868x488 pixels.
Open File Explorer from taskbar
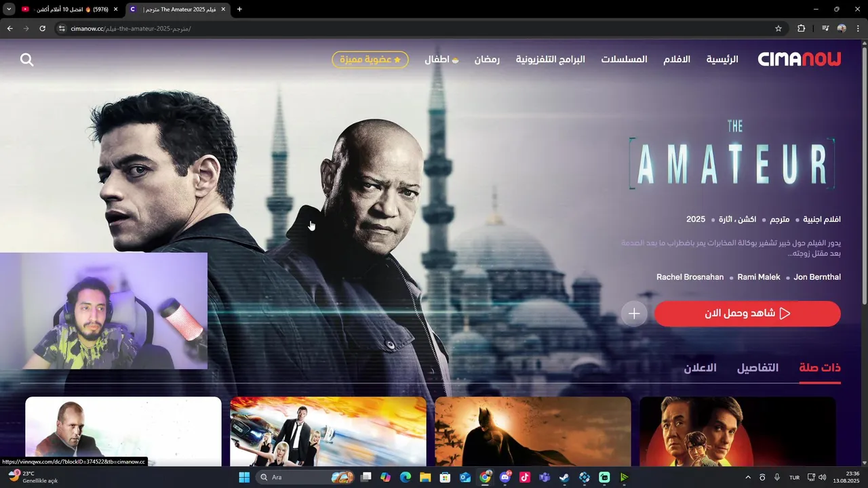click(425, 477)
